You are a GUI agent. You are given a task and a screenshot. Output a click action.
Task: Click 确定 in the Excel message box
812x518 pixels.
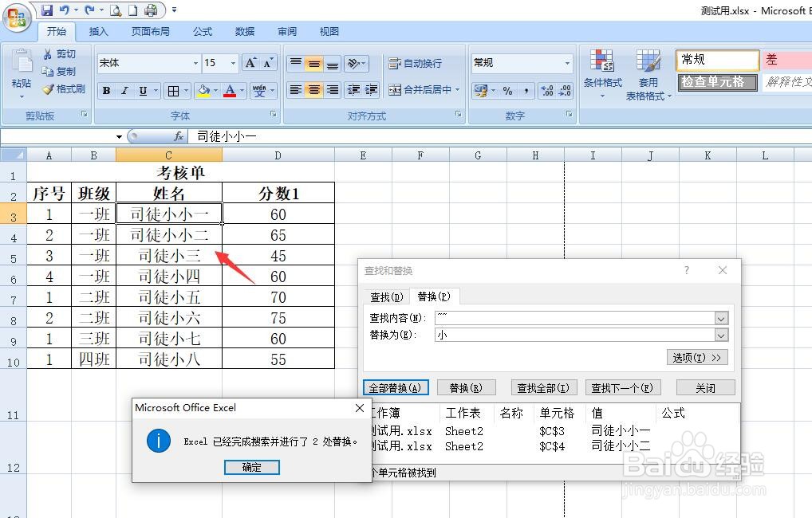(252, 467)
